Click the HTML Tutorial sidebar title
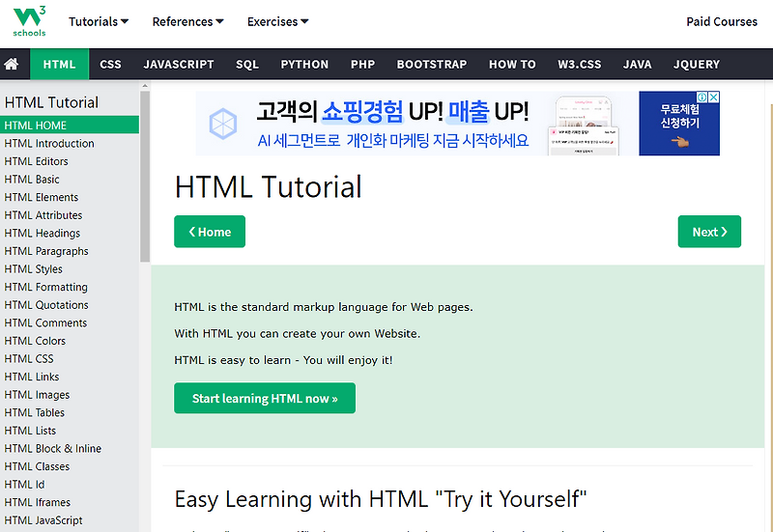The height and width of the screenshot is (532, 773). (x=51, y=102)
